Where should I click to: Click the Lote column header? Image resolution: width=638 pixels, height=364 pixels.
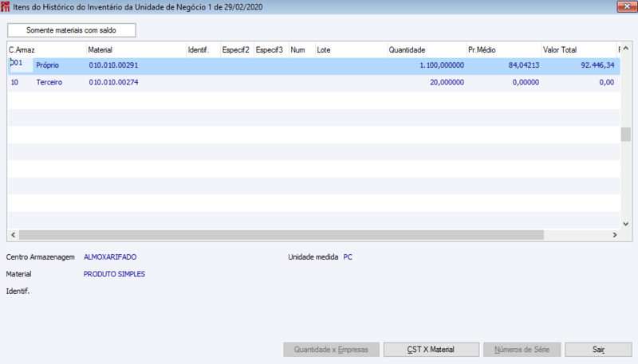[x=352, y=50]
